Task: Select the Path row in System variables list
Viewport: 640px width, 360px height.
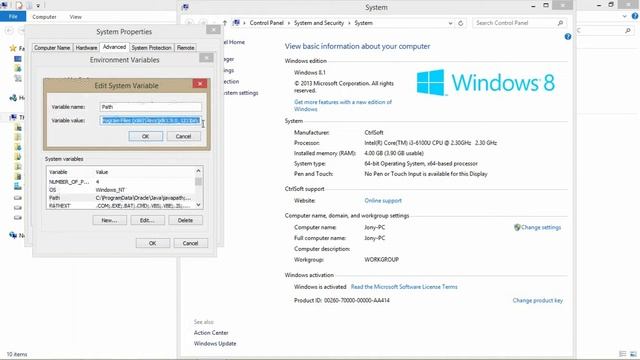Action: 120,198
